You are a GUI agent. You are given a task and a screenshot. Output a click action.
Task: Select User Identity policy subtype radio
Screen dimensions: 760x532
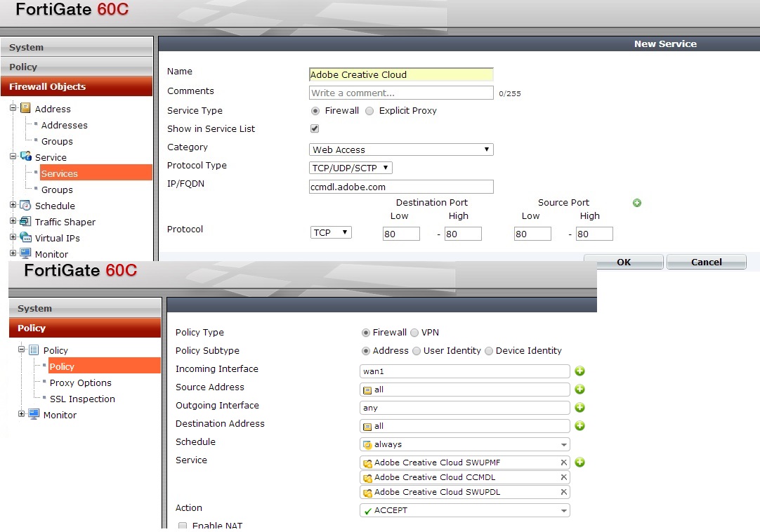417,351
